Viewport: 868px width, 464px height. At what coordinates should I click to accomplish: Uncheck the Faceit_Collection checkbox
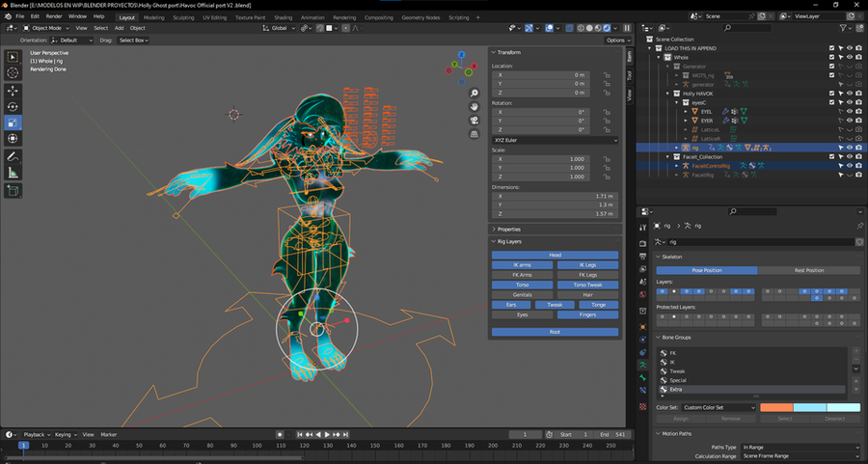(831, 156)
